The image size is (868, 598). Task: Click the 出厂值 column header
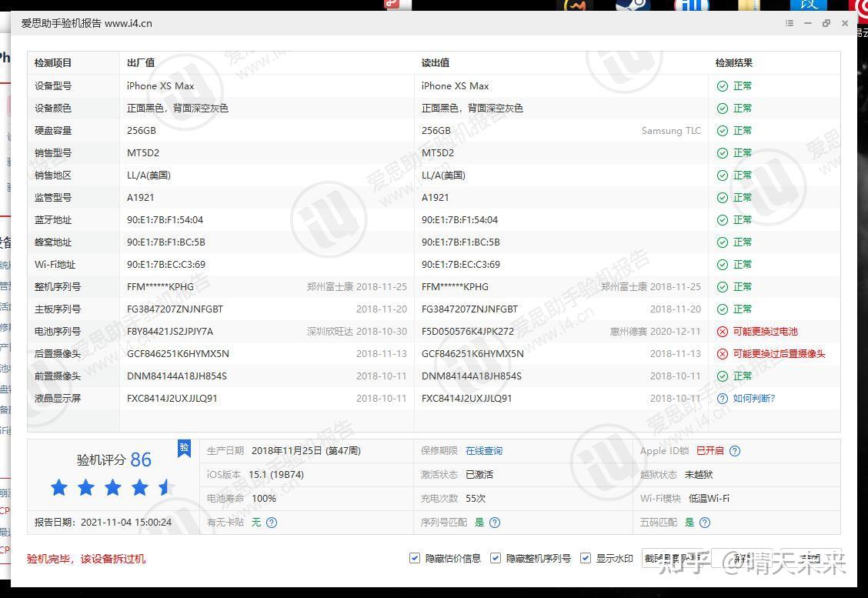tap(141, 63)
